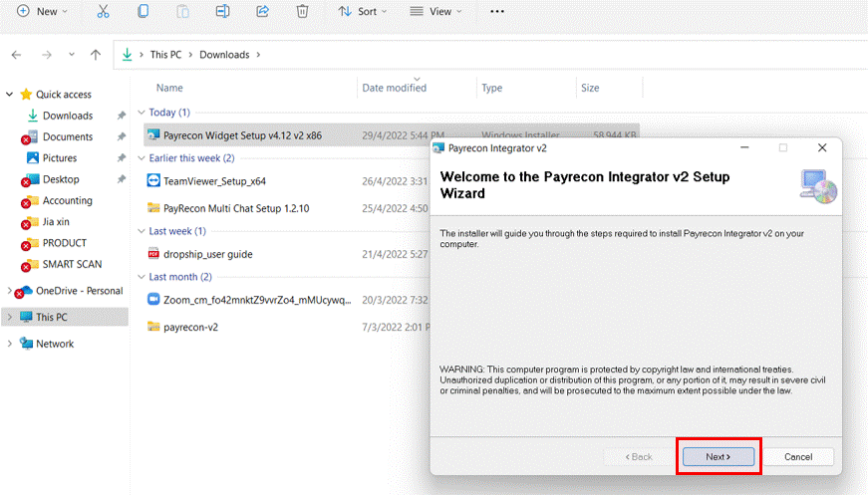Click Downloads in the address breadcrumb

(224, 55)
